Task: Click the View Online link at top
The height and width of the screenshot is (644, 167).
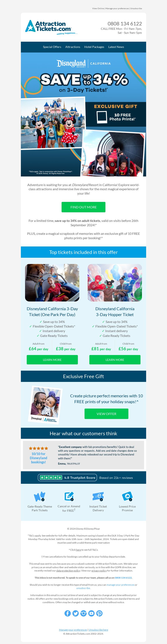Action: coord(98,9)
